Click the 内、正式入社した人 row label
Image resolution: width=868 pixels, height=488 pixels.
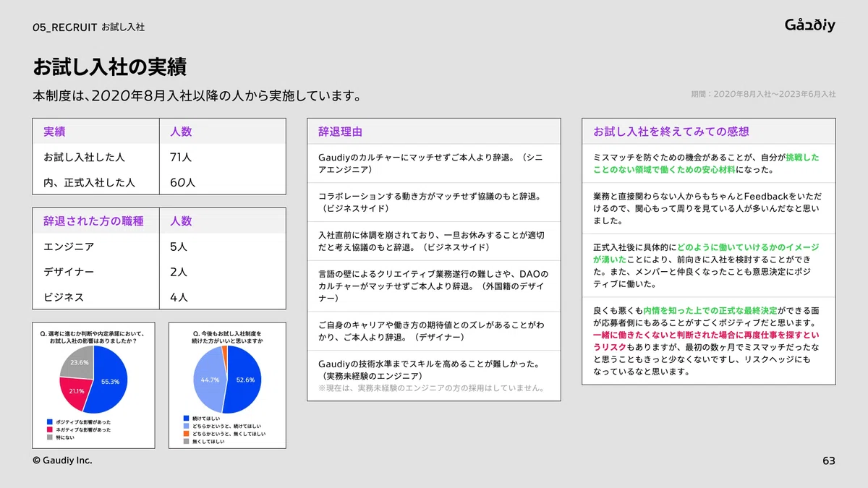(x=89, y=182)
